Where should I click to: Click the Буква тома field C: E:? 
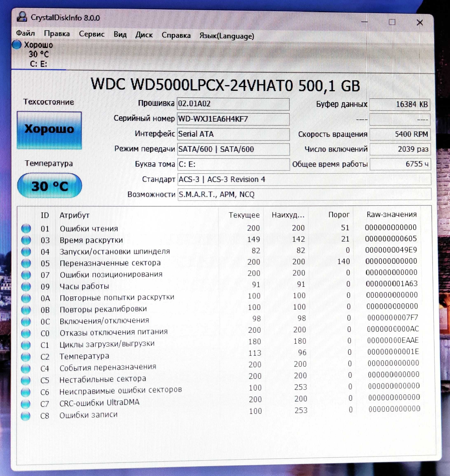click(234, 164)
